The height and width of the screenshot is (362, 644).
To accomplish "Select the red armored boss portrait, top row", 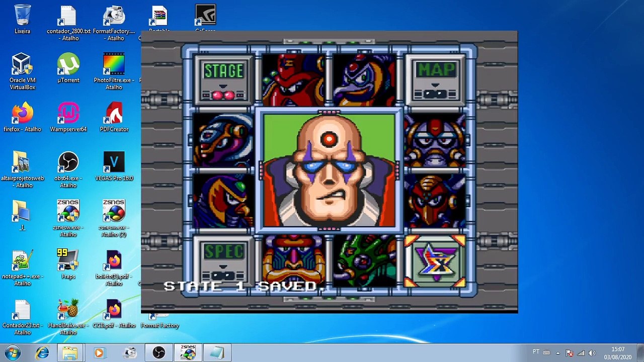I will (293, 79).
